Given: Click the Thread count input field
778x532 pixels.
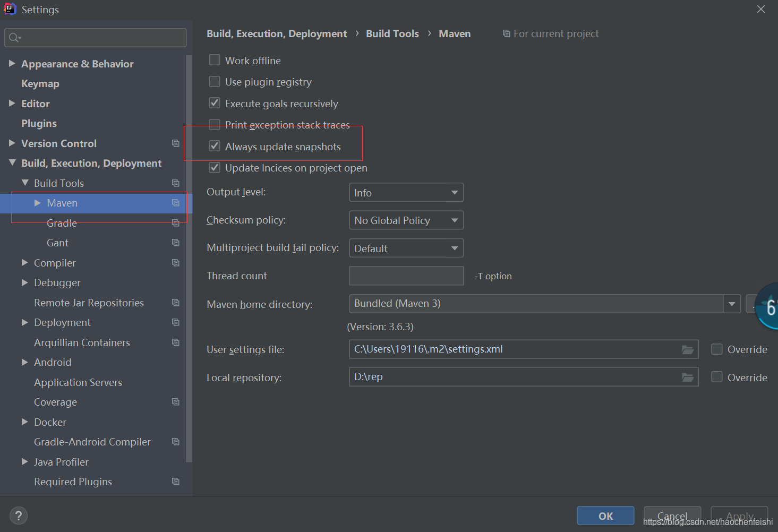Looking at the screenshot, I should [x=406, y=276].
